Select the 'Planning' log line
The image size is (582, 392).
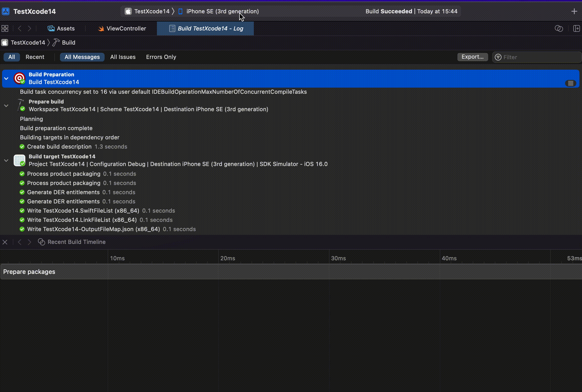click(32, 119)
